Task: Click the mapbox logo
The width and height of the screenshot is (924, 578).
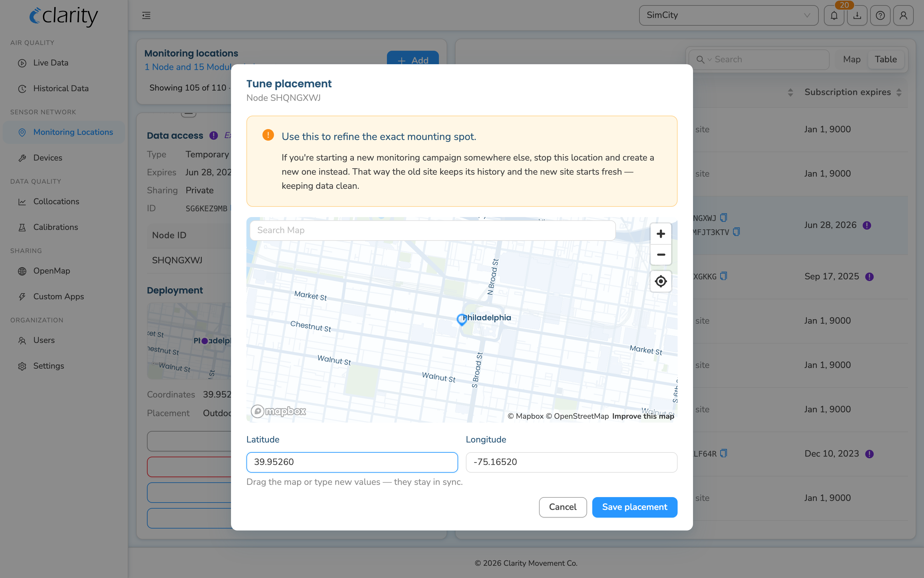Action: (278, 411)
